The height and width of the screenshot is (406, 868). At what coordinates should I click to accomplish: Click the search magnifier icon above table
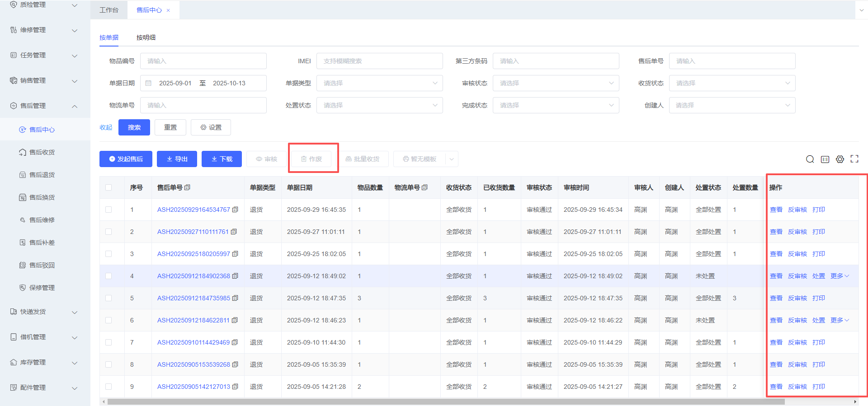810,159
